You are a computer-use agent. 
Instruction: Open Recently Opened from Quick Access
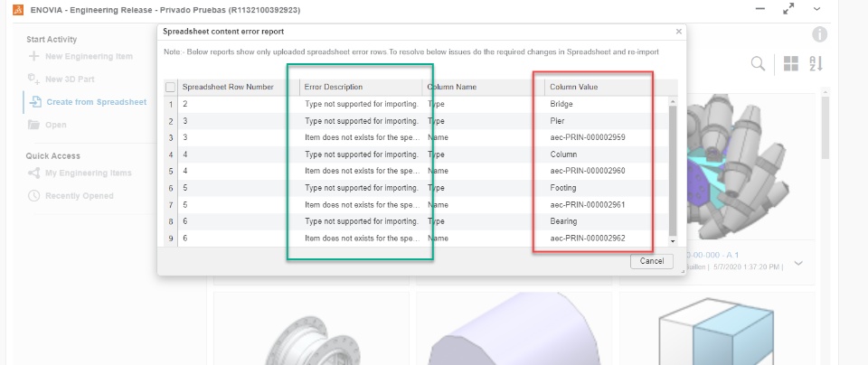80,195
